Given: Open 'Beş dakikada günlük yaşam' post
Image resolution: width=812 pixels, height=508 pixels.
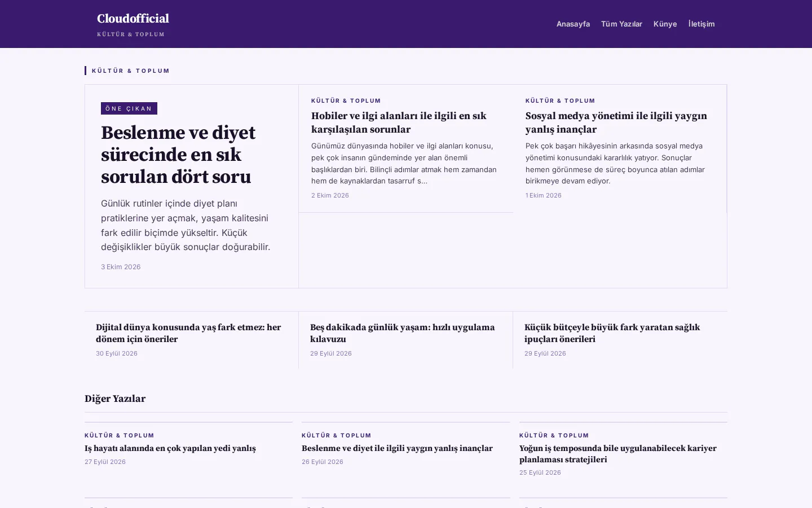Looking at the screenshot, I should click(x=402, y=333).
